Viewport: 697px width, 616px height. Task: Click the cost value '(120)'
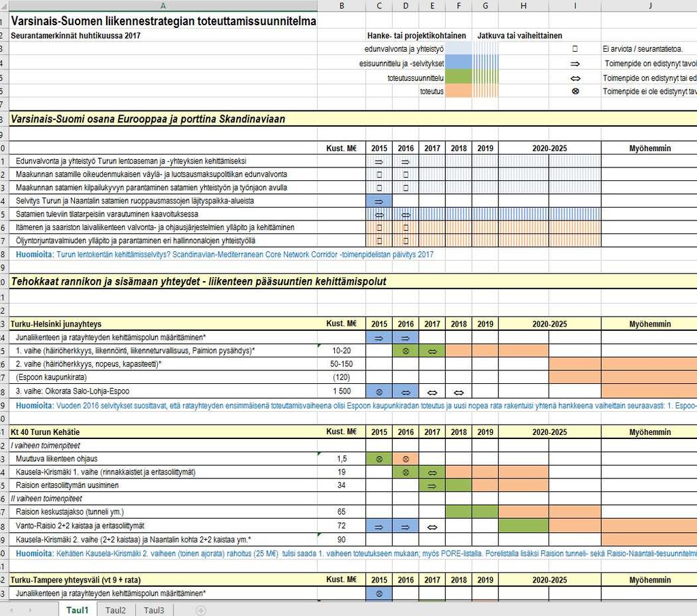click(x=342, y=377)
